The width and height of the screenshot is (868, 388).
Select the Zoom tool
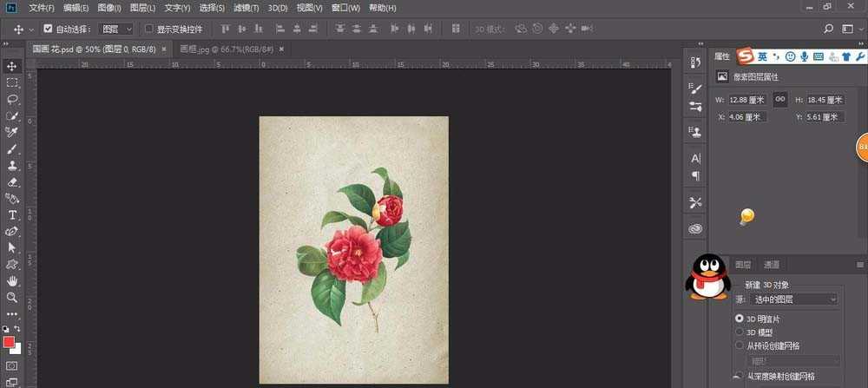(12, 298)
